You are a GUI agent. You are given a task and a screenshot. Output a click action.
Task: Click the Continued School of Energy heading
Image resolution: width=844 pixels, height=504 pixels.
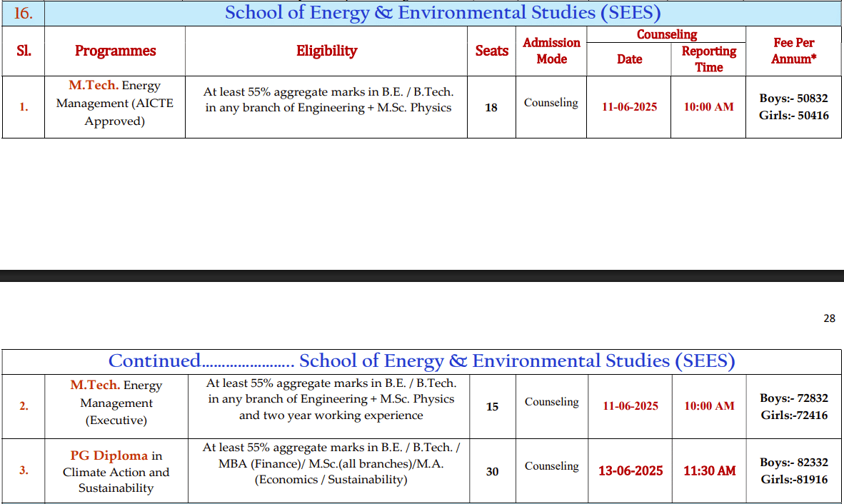pos(421,361)
